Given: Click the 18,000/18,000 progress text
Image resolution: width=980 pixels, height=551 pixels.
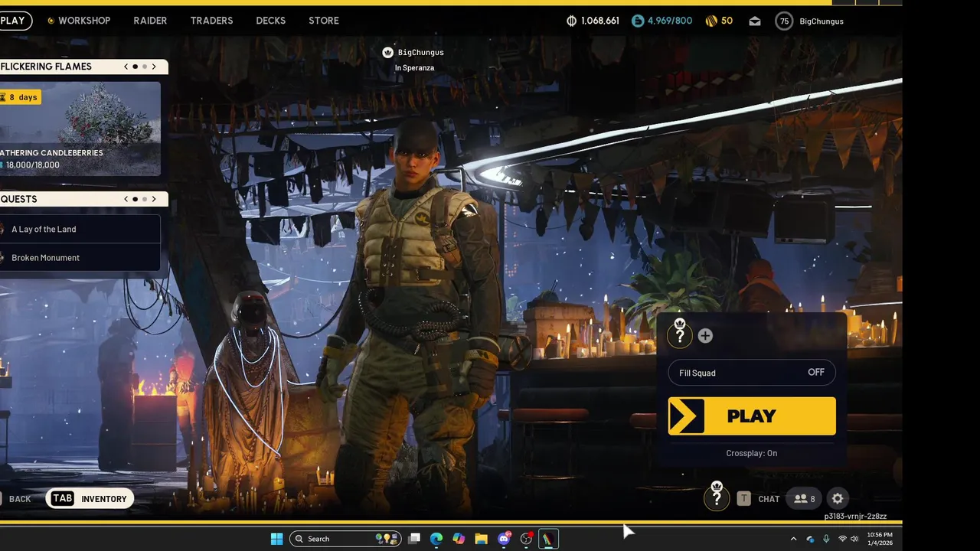Looking at the screenshot, I should [33, 165].
